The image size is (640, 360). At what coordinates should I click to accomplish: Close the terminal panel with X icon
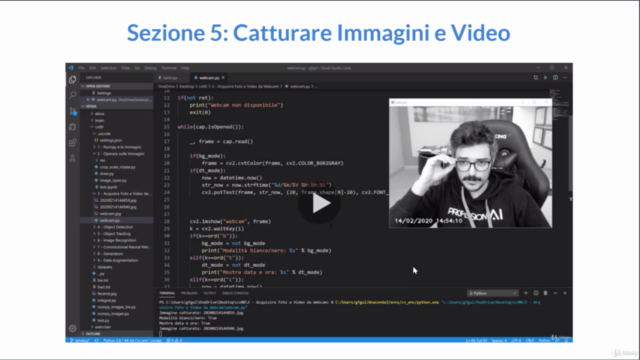point(565,293)
